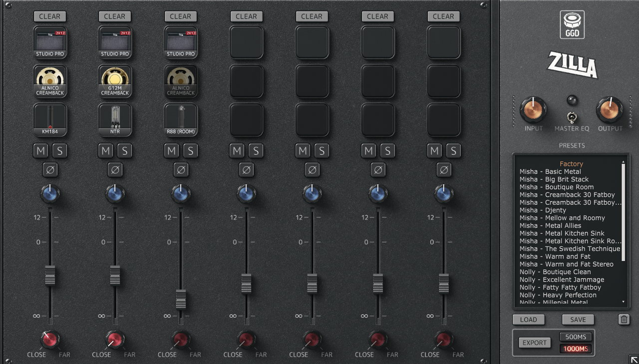The image size is (639, 364).
Task: Solo channel 7
Action: 453,151
